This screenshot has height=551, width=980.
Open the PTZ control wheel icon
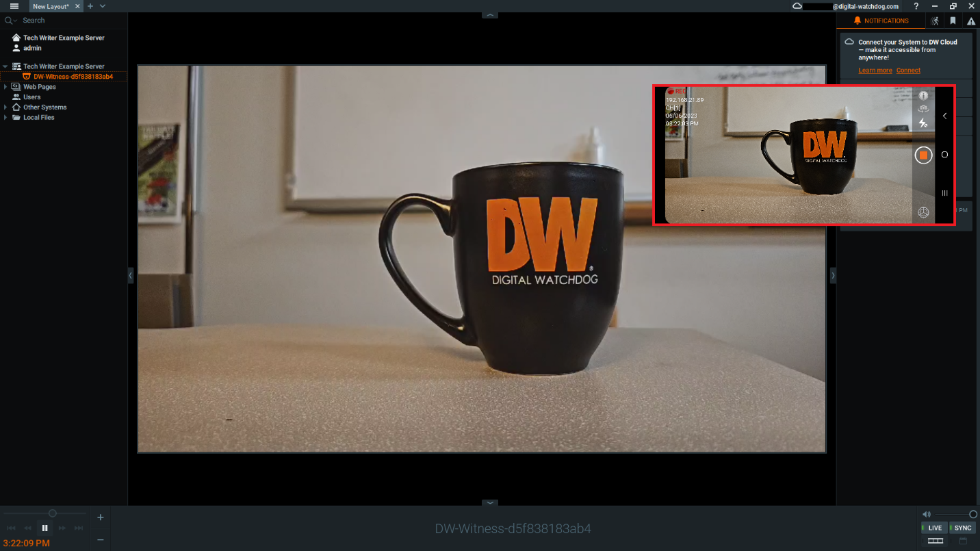pyautogui.click(x=923, y=212)
